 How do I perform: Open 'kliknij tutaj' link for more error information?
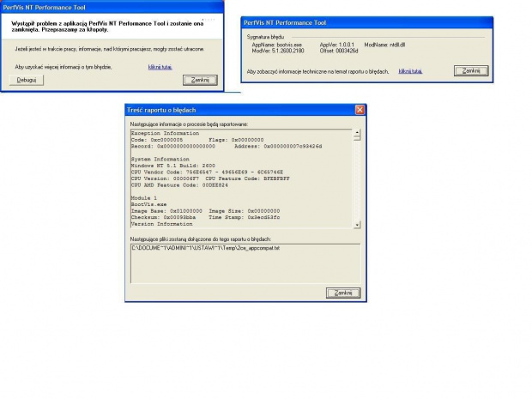click(160, 67)
